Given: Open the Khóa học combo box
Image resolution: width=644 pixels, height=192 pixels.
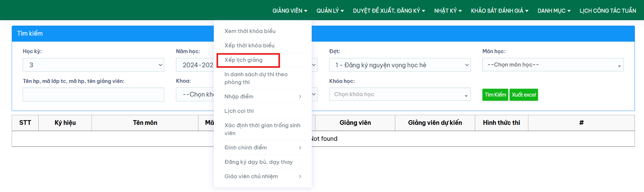Looking at the screenshot, I should tap(400, 94).
